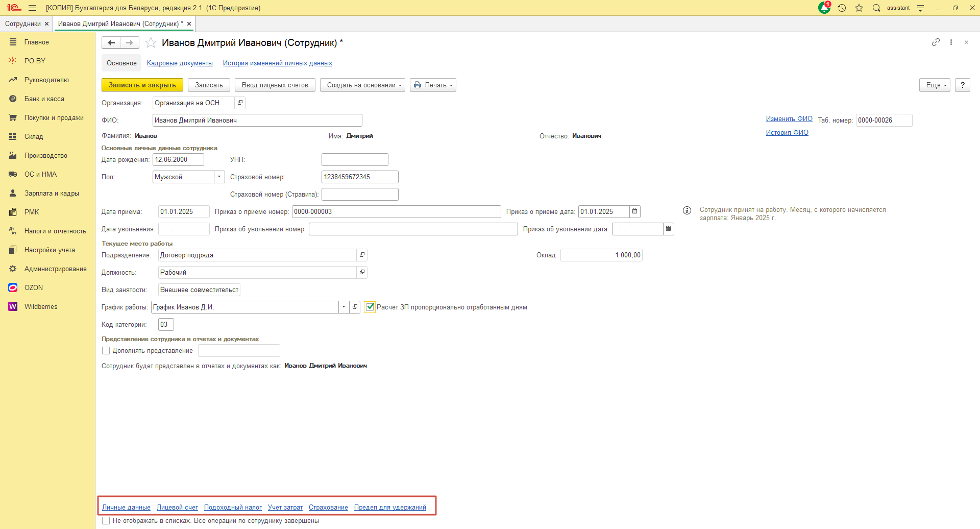Click the notifications bell icon

[824, 8]
